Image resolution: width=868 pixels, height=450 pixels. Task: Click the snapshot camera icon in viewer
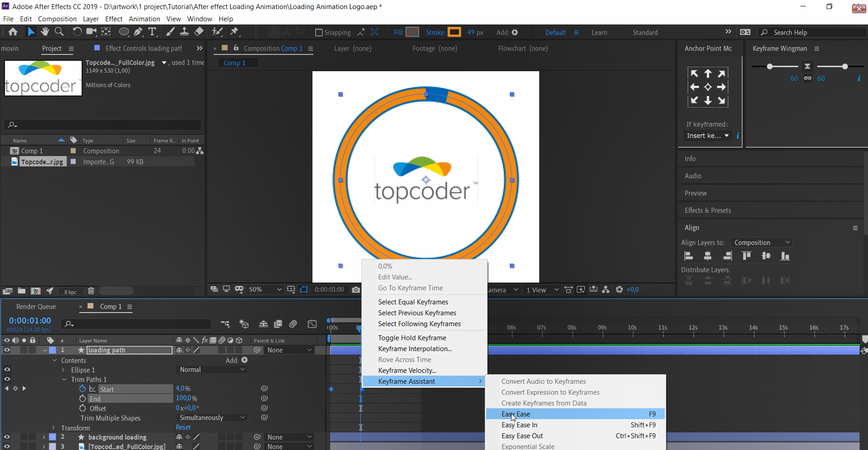[356, 289]
